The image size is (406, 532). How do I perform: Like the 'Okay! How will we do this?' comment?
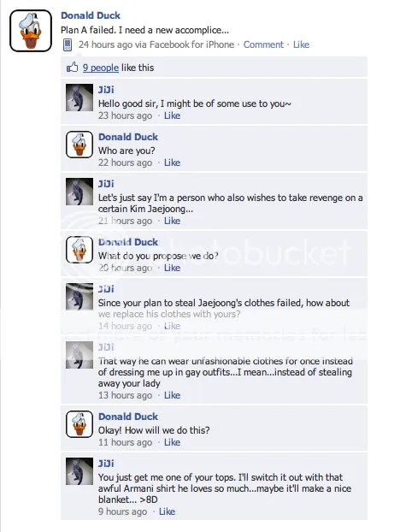pos(172,442)
